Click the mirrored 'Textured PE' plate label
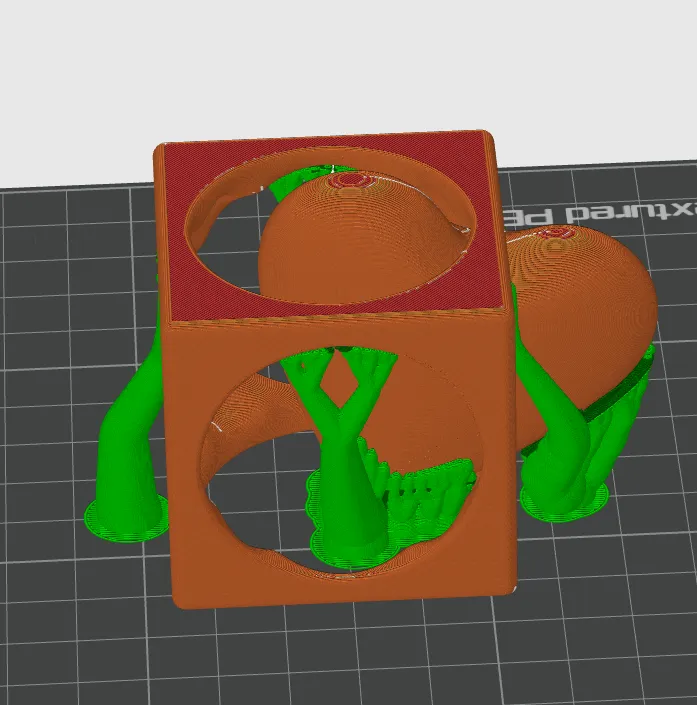The width and height of the screenshot is (697, 705). 601,214
